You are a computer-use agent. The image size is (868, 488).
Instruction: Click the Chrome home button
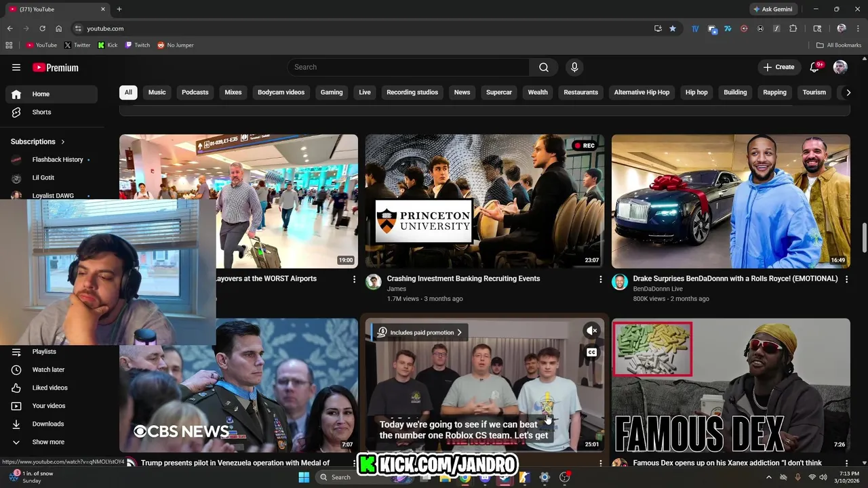[58, 28]
